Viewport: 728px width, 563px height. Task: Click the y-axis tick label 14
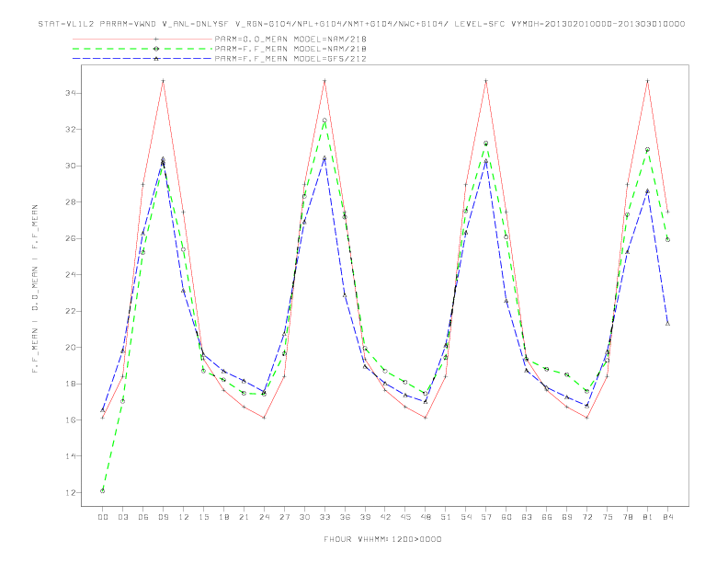click(x=71, y=456)
